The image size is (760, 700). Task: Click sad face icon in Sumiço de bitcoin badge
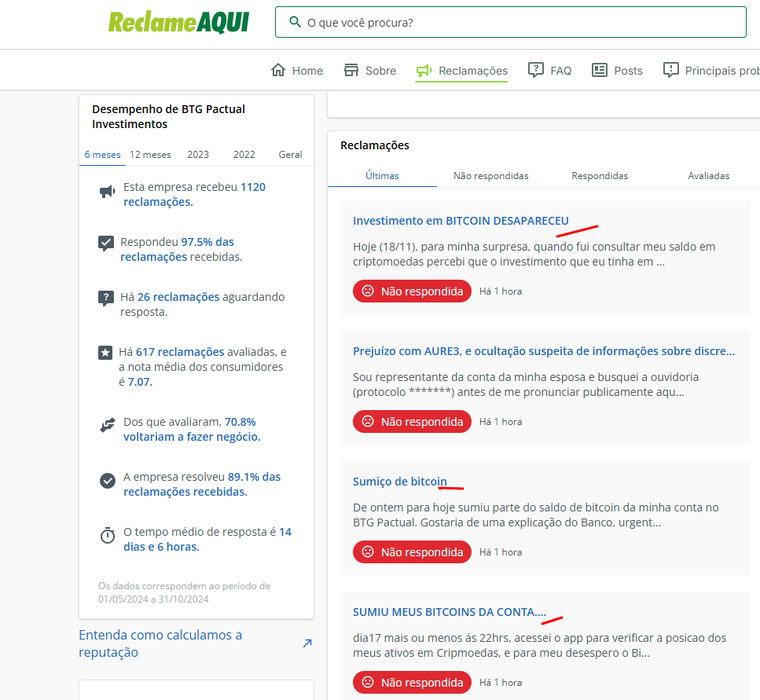coord(368,552)
